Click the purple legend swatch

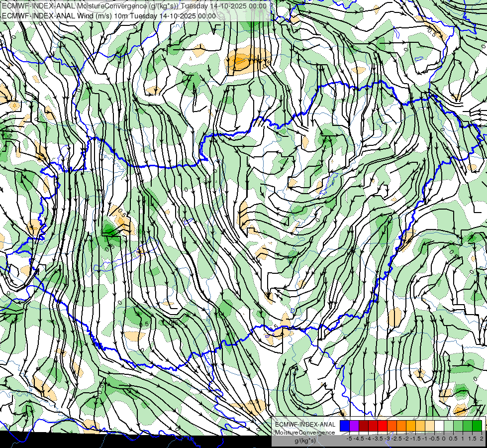coord(354,426)
